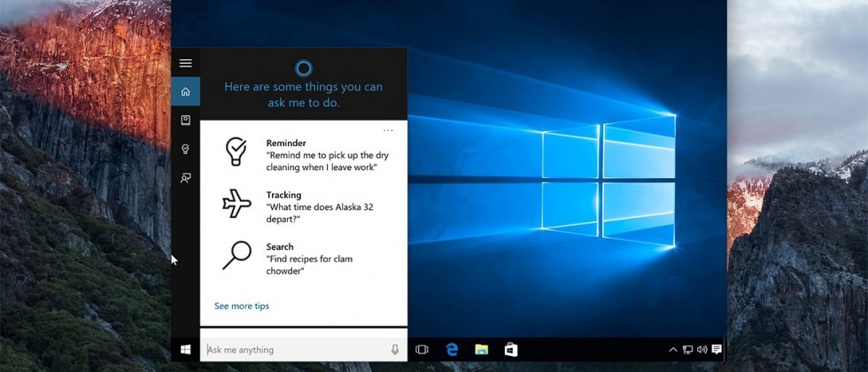Screen dimensions: 868x372
Task: Open the network tray icon
Action: click(687, 350)
